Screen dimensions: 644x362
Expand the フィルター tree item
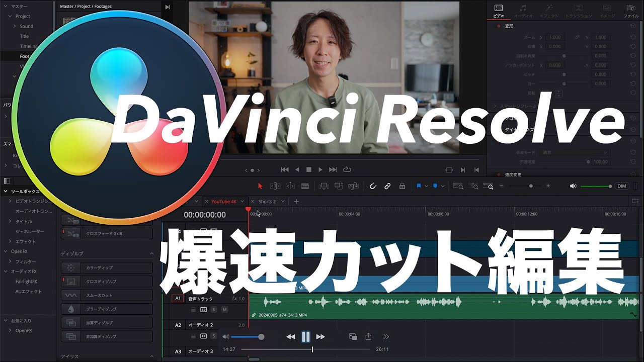[x=11, y=262]
